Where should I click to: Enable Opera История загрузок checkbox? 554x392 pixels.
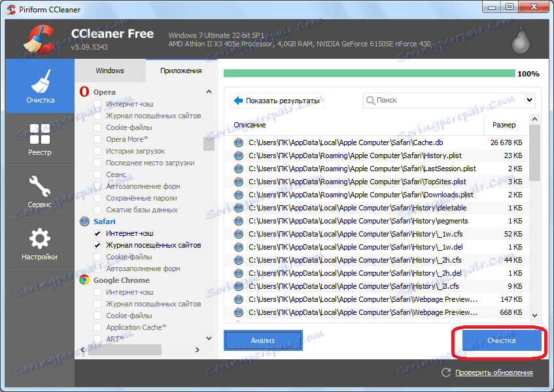click(x=97, y=151)
